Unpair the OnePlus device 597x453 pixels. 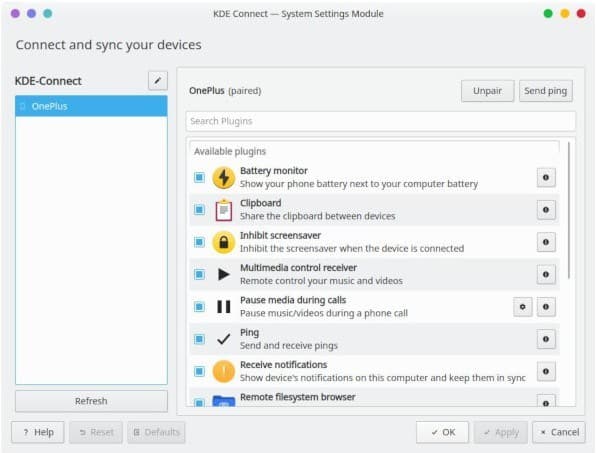[487, 91]
